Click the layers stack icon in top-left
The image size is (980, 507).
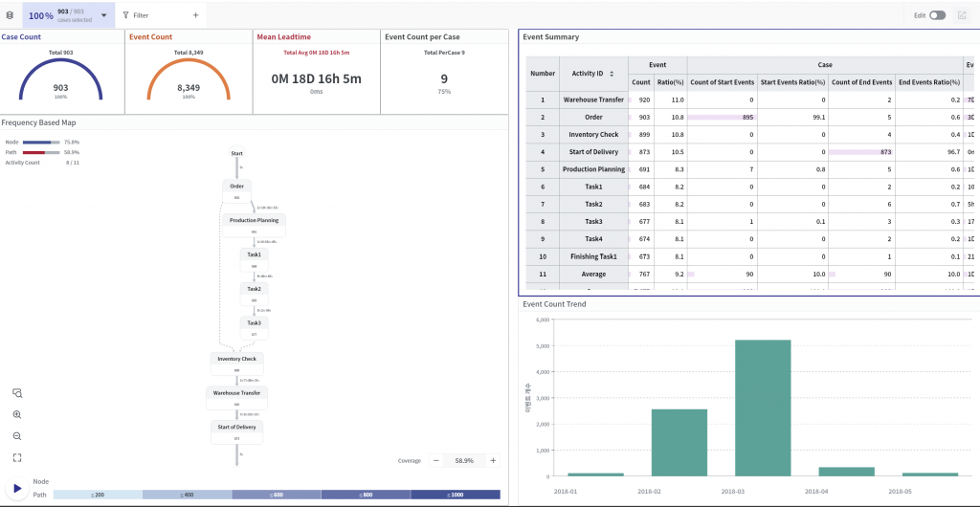(10, 15)
